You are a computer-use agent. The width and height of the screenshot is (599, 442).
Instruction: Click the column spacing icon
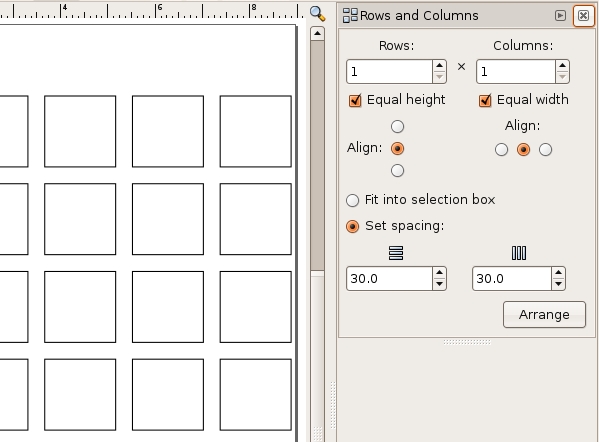pyautogui.click(x=519, y=253)
